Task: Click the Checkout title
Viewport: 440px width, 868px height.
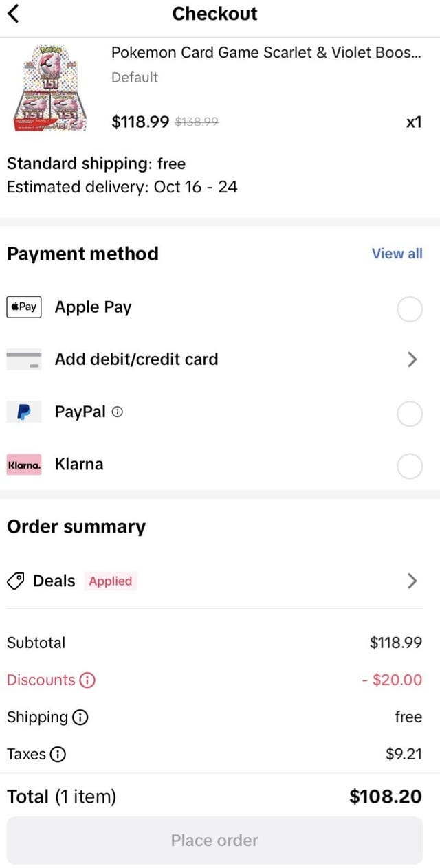Action: tap(214, 13)
